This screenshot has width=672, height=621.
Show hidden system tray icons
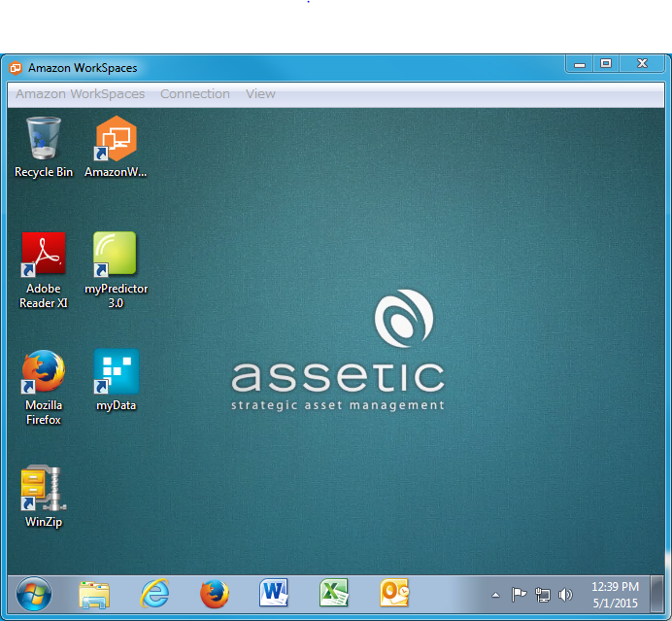click(x=495, y=595)
